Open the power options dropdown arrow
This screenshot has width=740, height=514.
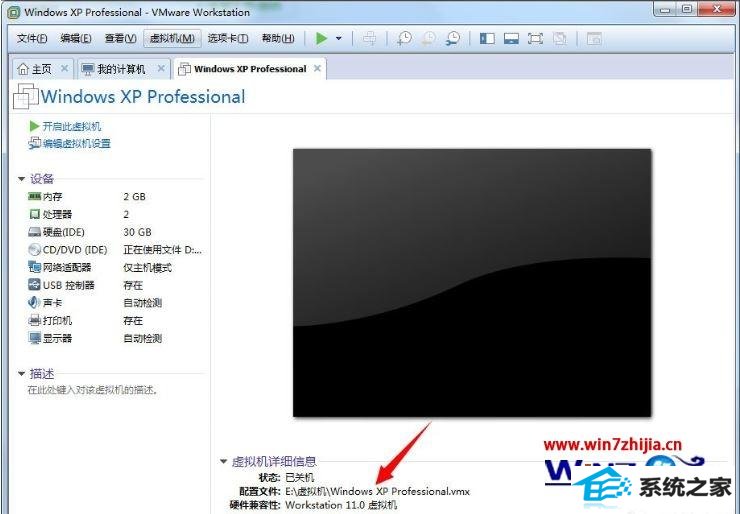pyautogui.click(x=338, y=38)
